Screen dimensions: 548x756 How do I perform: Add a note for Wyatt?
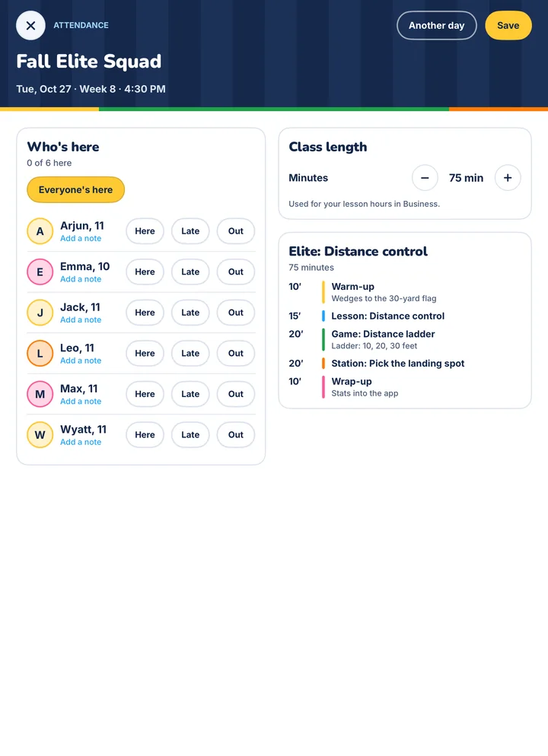point(81,442)
